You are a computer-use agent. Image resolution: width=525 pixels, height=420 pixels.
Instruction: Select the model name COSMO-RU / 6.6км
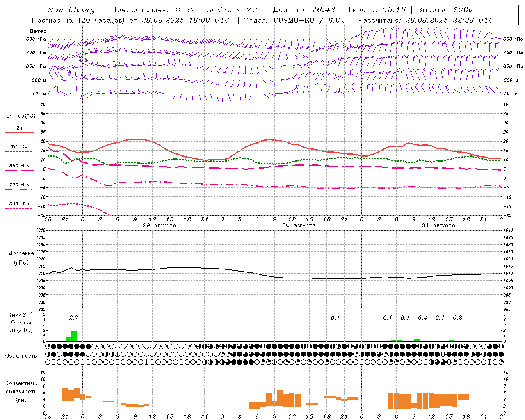click(311, 20)
